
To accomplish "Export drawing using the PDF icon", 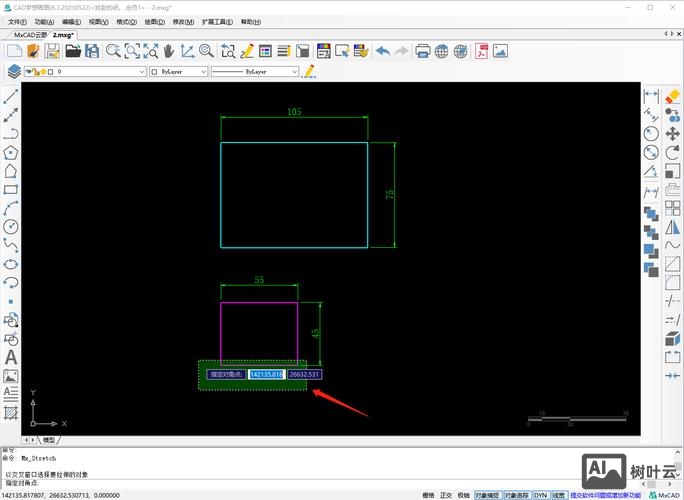I will 481,51.
